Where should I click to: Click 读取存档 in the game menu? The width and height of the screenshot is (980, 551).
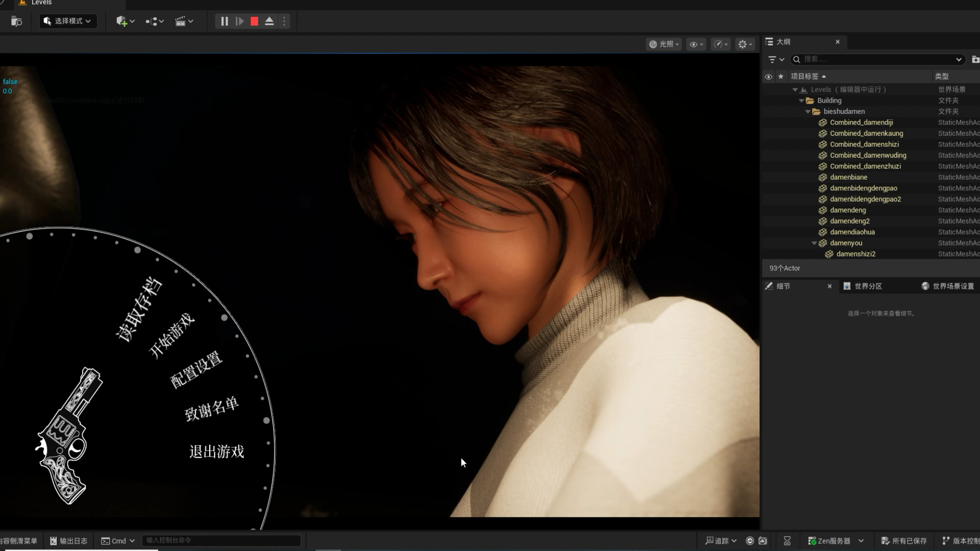coord(139,309)
